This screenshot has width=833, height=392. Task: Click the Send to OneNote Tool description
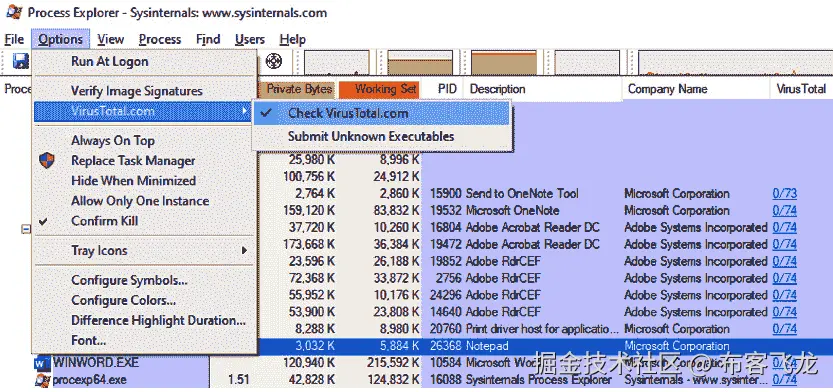tap(522, 194)
